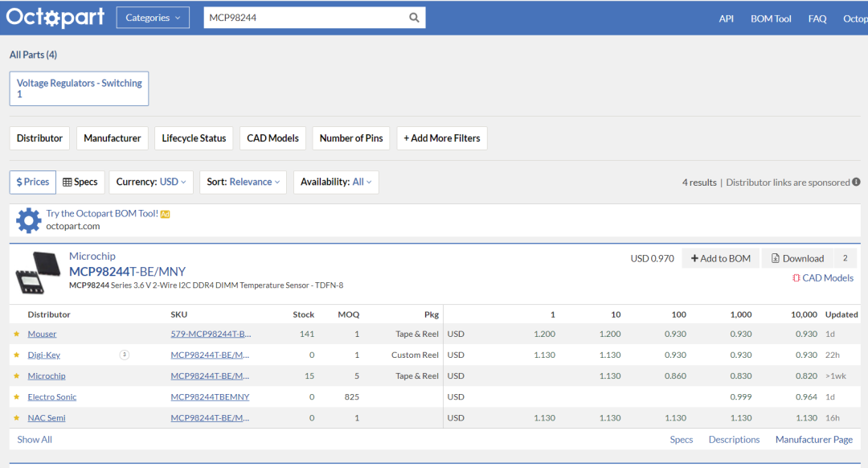Click the Octopart logo
Image resolution: width=868 pixels, height=468 pixels.
tap(55, 17)
